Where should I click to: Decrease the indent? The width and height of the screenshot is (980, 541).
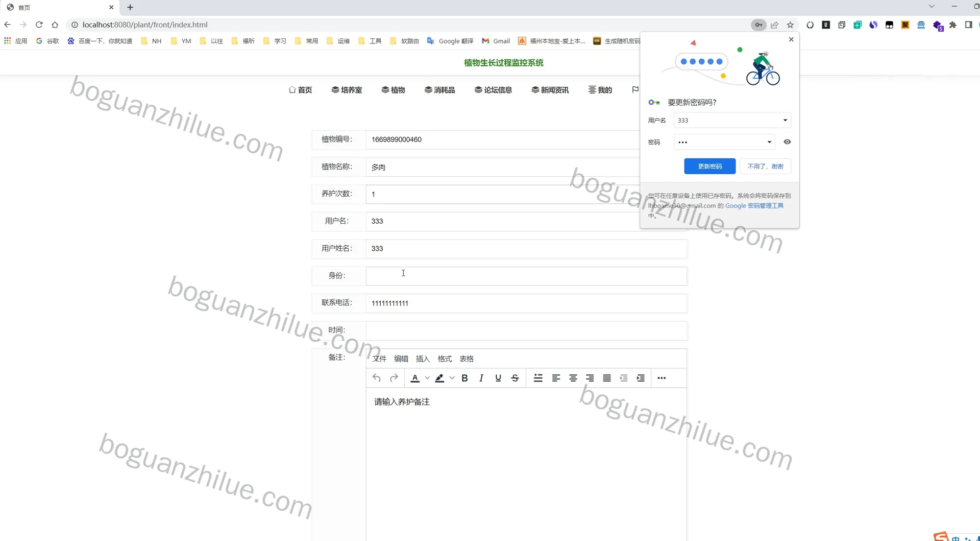[624, 378]
